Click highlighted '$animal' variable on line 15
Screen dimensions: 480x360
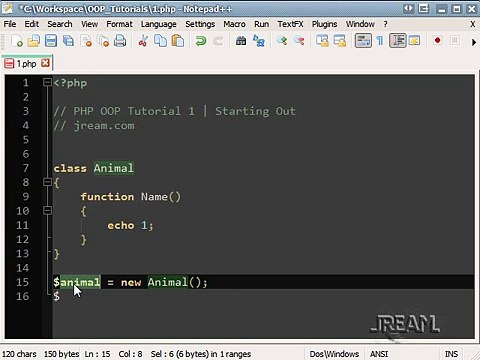click(x=77, y=282)
